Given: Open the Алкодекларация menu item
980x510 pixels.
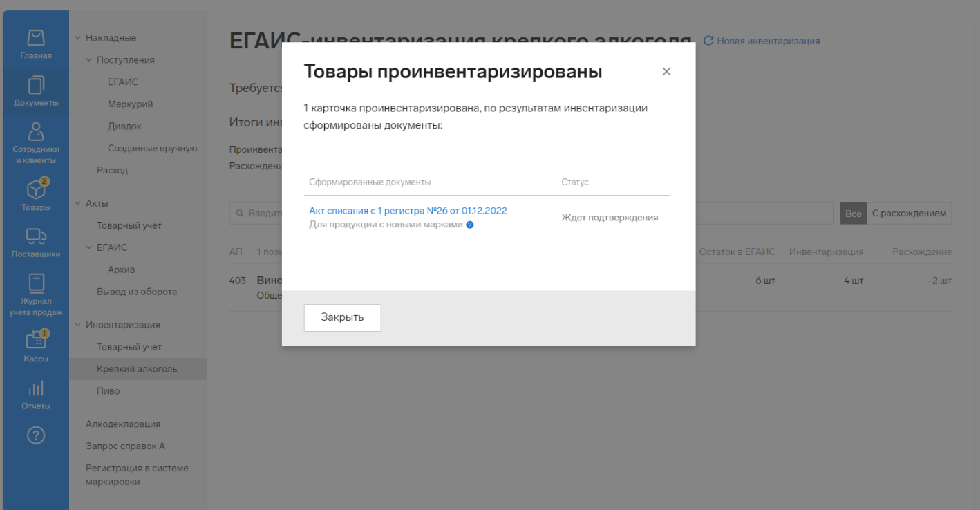Looking at the screenshot, I should (123, 424).
